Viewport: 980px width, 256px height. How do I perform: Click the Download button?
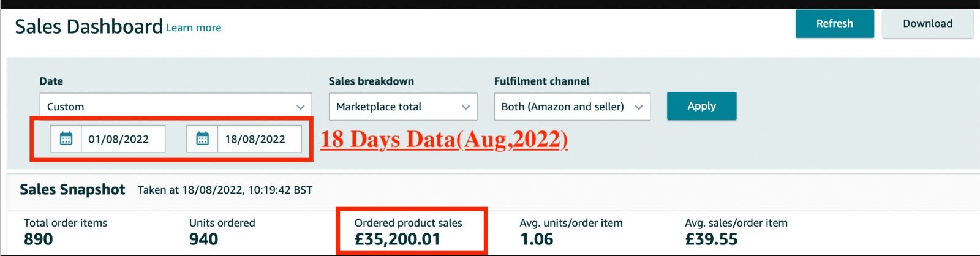(x=927, y=24)
